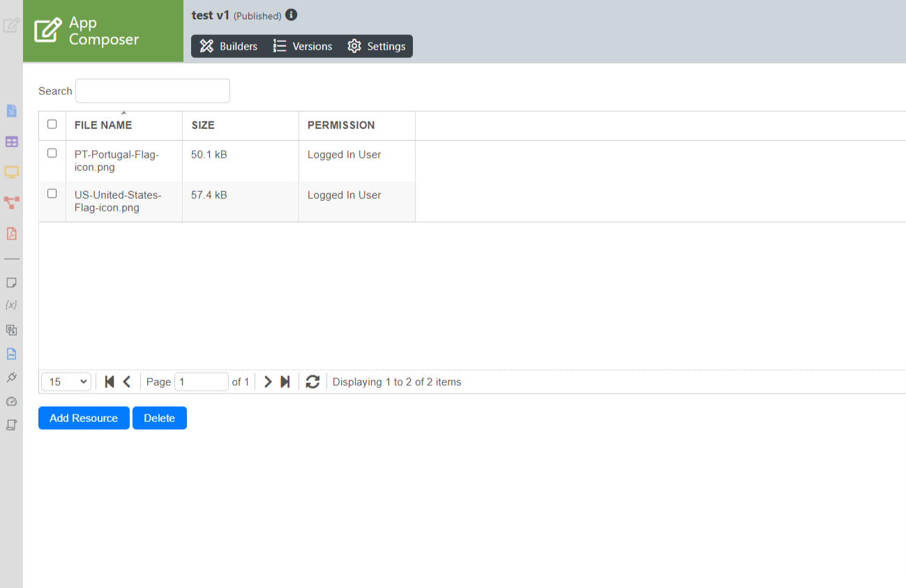Open the rows-per-page dropdown showing 15

click(x=66, y=382)
